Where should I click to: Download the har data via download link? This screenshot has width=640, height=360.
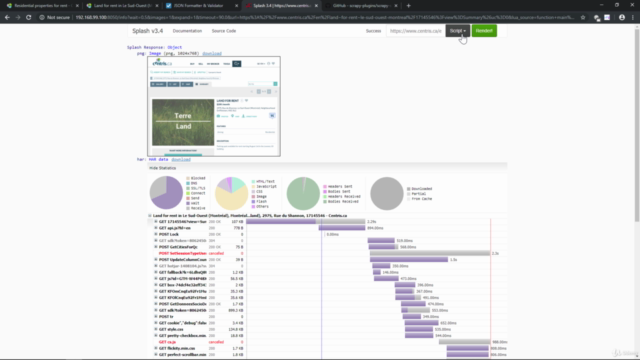click(181, 160)
